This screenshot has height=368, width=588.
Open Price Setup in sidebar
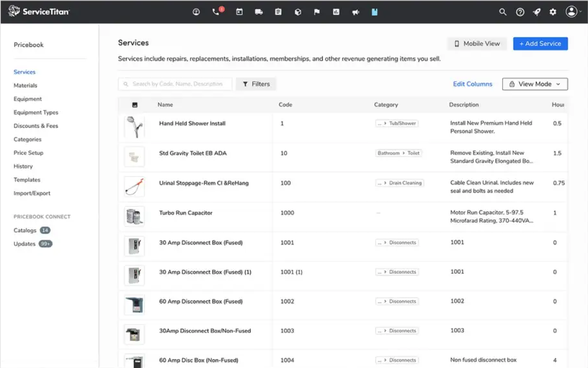tap(28, 153)
